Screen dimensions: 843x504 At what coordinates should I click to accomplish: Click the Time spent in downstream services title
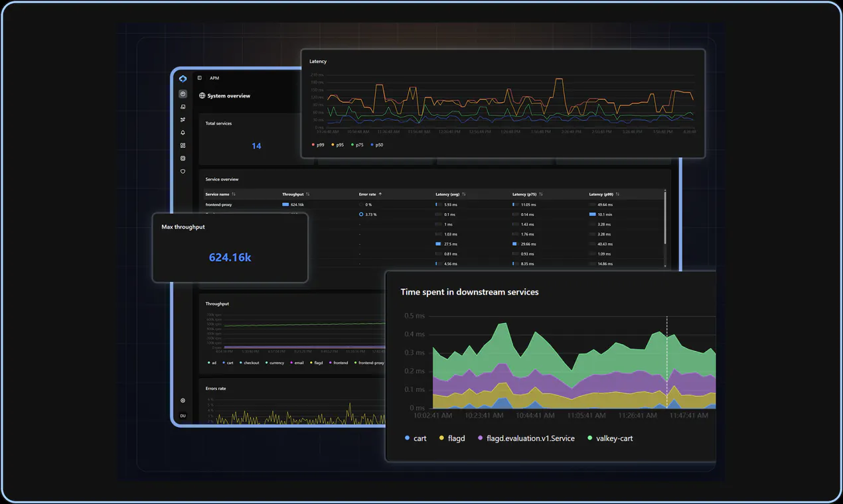tap(469, 292)
